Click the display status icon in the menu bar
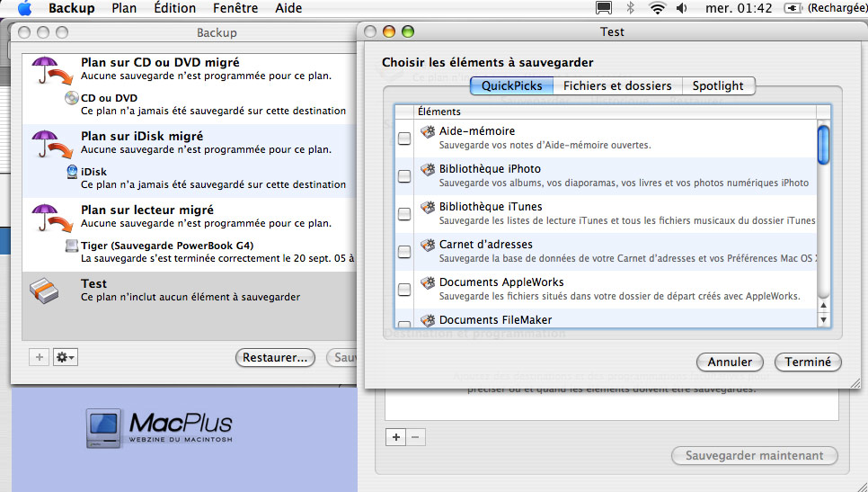 604,8
